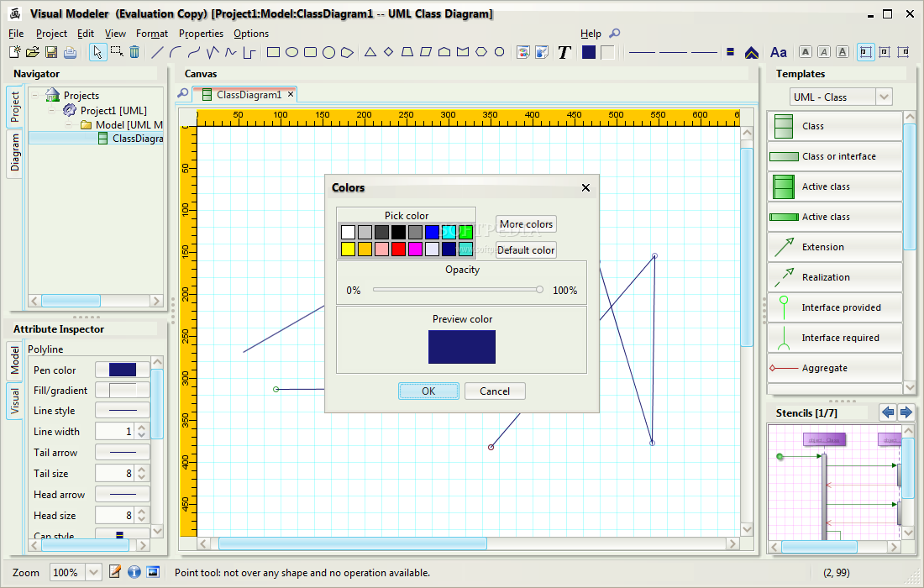This screenshot has height=588, width=924.
Task: Open More colors in Colors dialog
Action: coord(526,224)
